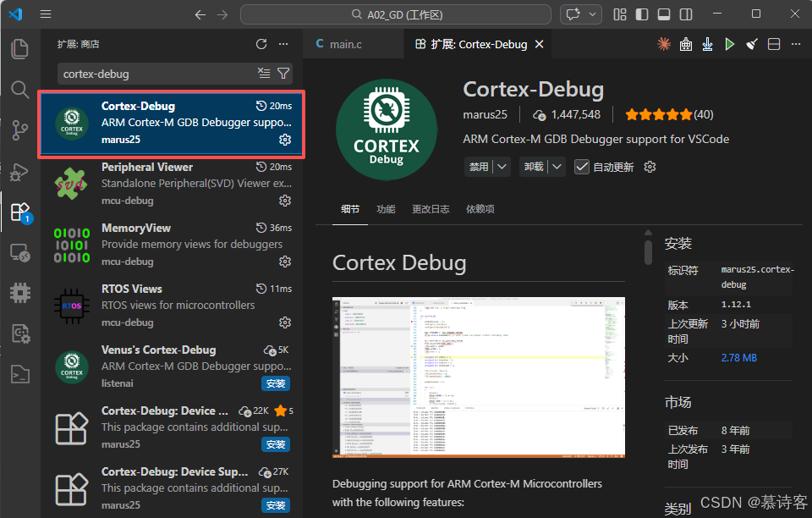Select the 更改日志 tab
812x518 pixels.
(x=431, y=209)
